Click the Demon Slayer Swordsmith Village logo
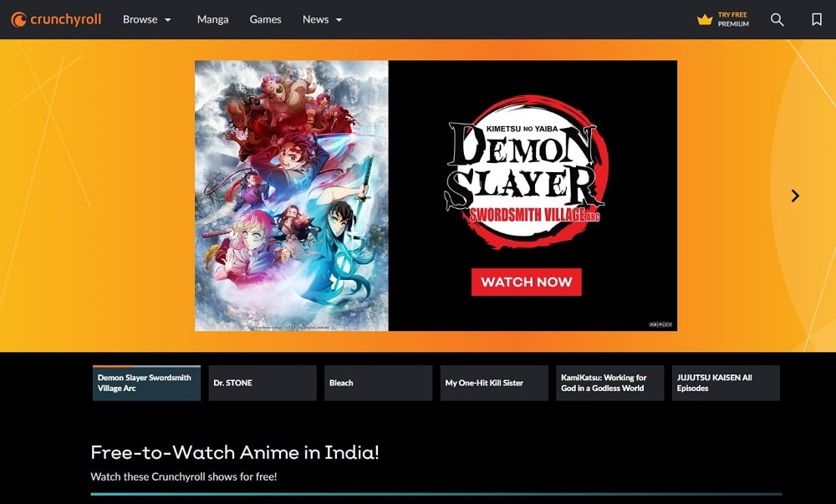This screenshot has height=504, width=836. coord(525,172)
